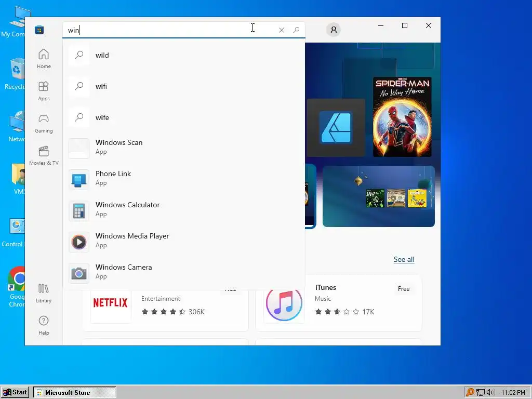Open the Library section

(x=44, y=293)
